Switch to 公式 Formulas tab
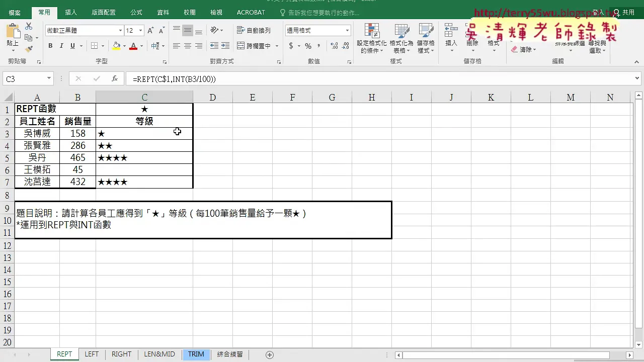Image resolution: width=644 pixels, height=362 pixels. click(136, 13)
